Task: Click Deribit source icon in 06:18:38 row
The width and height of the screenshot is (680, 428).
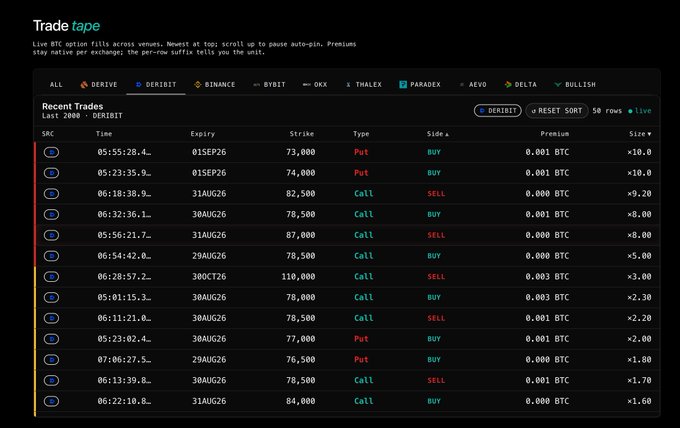Action: coord(51,194)
